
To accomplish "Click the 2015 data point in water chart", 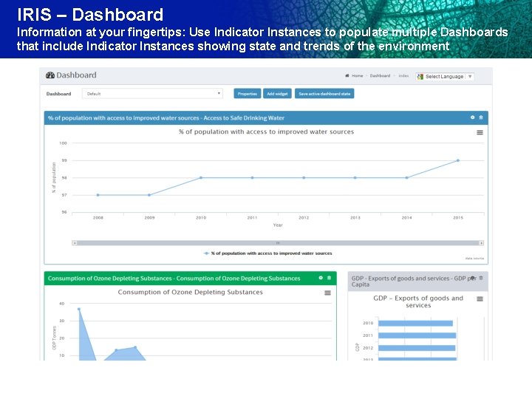I will tap(458, 160).
